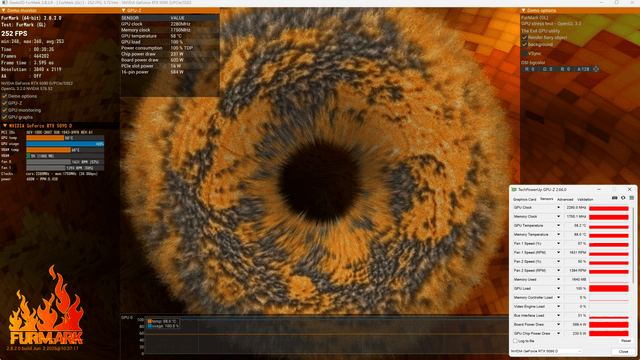Image resolution: width=640 pixels, height=360 pixels.
Task: Open the GPU Temperature sensor dropdown arrow
Action: click(558, 226)
